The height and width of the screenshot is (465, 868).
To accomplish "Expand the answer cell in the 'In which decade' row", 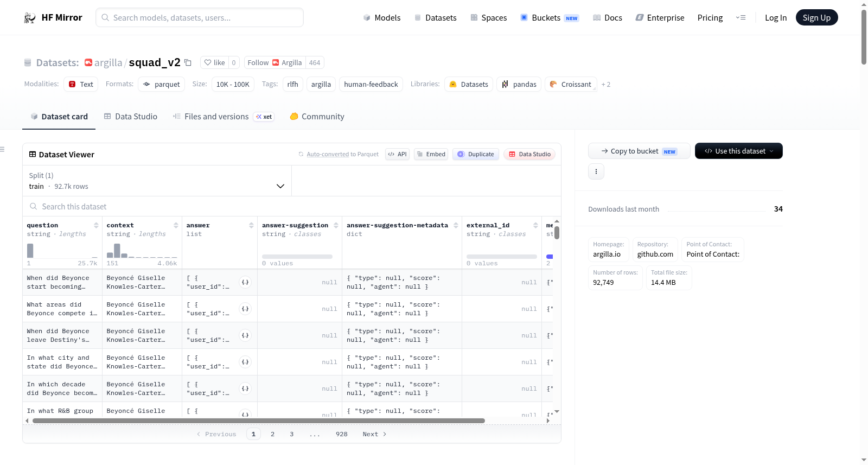I will click(245, 388).
